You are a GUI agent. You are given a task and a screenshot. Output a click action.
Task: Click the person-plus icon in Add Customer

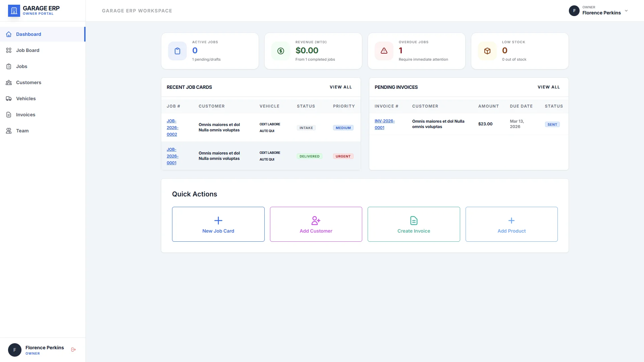coord(316,221)
